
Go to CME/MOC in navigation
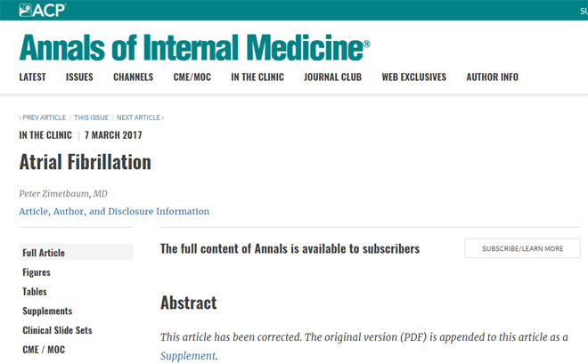click(x=192, y=77)
